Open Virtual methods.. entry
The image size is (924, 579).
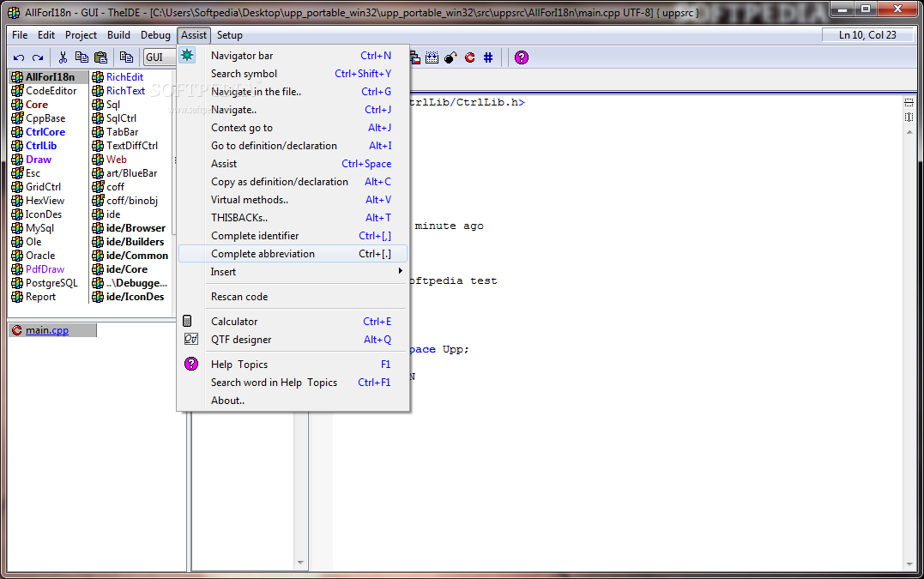point(293,200)
